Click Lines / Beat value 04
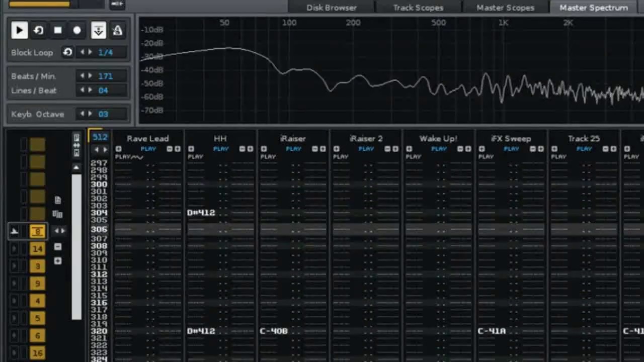Screen dimensions: 644x362 point(103,90)
